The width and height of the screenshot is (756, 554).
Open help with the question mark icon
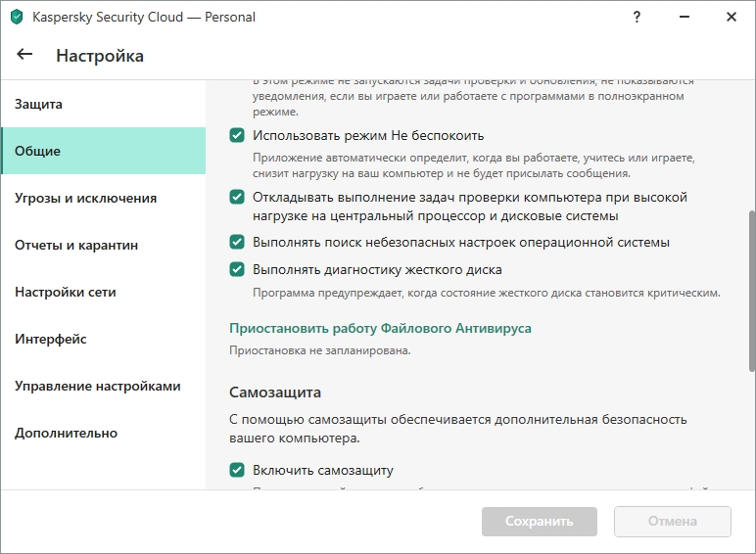[637, 17]
